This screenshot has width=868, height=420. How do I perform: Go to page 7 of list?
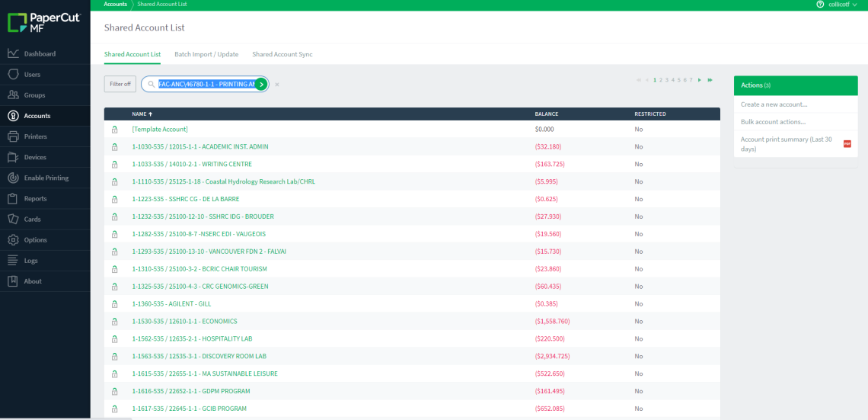click(x=691, y=80)
